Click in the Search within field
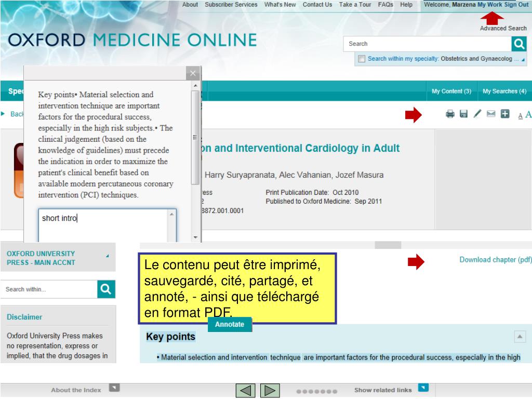 pyautogui.click(x=49, y=289)
